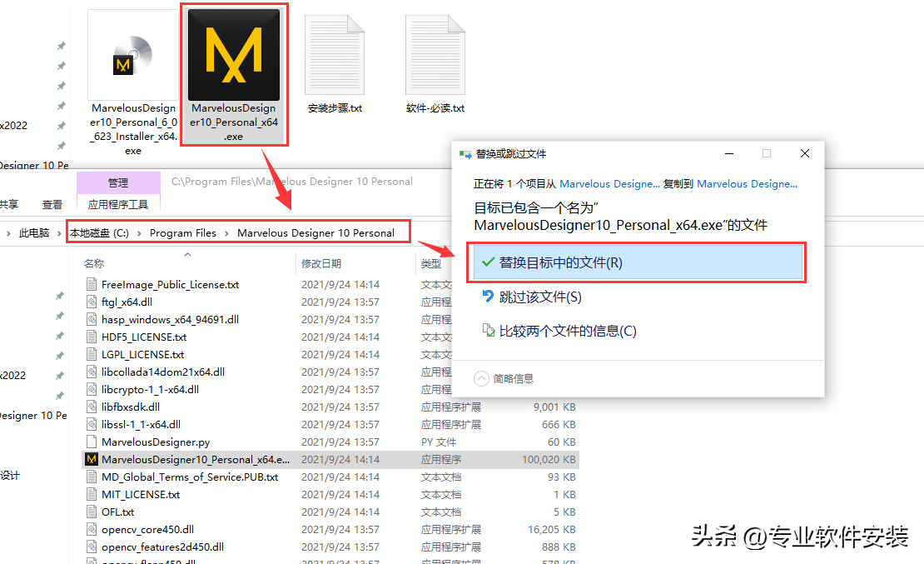This screenshot has width=924, height=564.
Task: Open the 安装步骤.txt file icon
Action: pyautogui.click(x=335, y=55)
